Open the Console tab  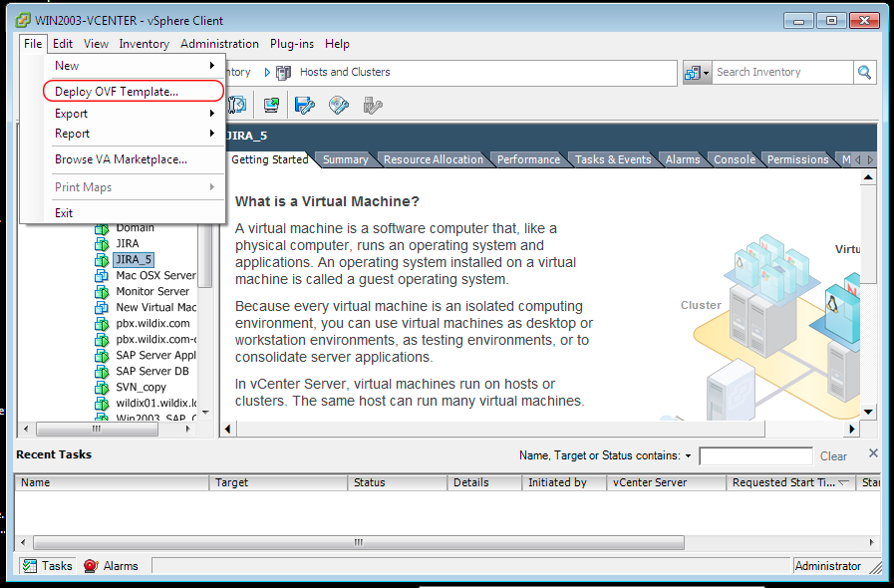(735, 159)
